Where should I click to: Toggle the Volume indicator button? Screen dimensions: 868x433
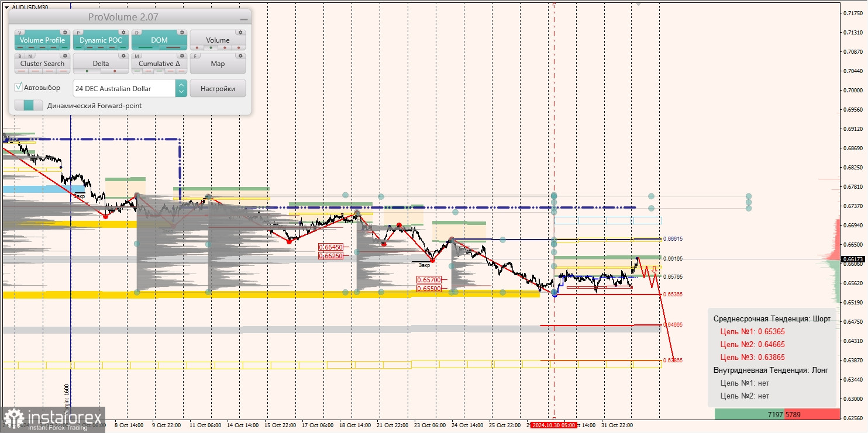218,40
